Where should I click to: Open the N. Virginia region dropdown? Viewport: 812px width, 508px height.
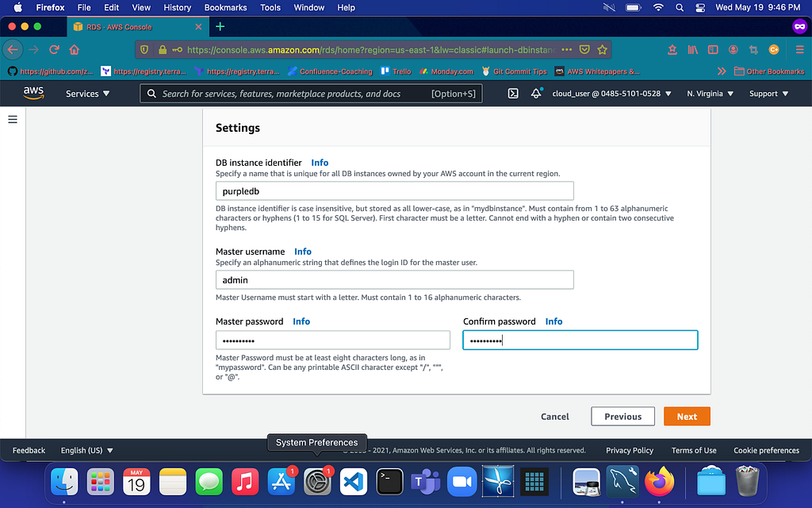click(710, 94)
